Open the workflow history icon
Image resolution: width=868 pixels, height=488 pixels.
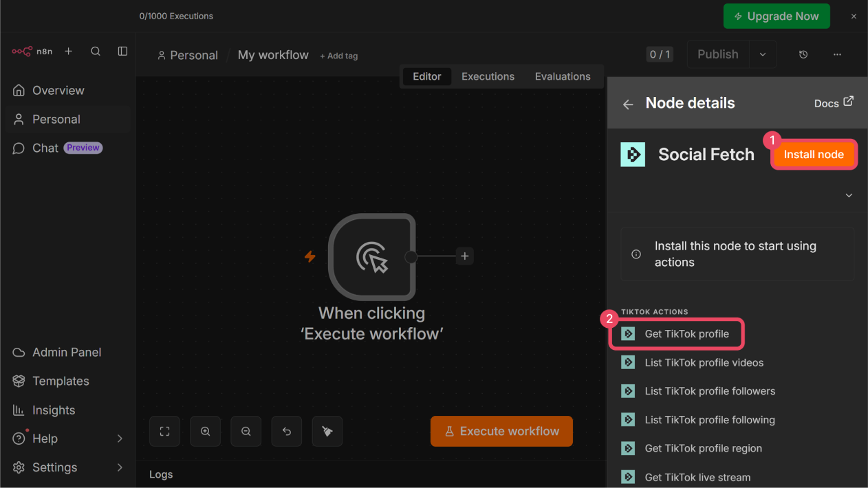click(803, 54)
